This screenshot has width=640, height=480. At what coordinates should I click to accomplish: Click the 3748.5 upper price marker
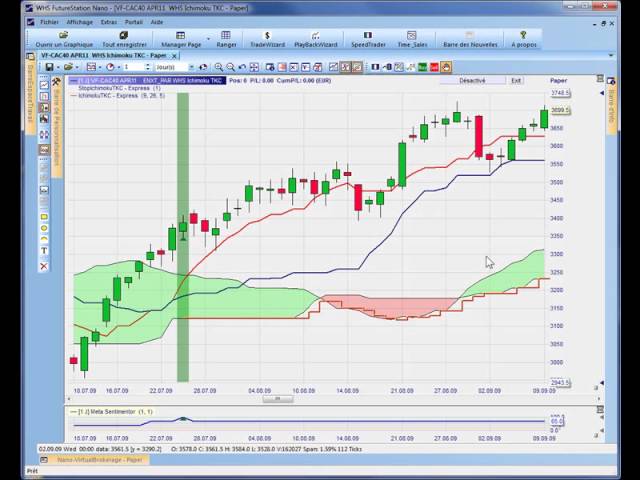click(560, 93)
